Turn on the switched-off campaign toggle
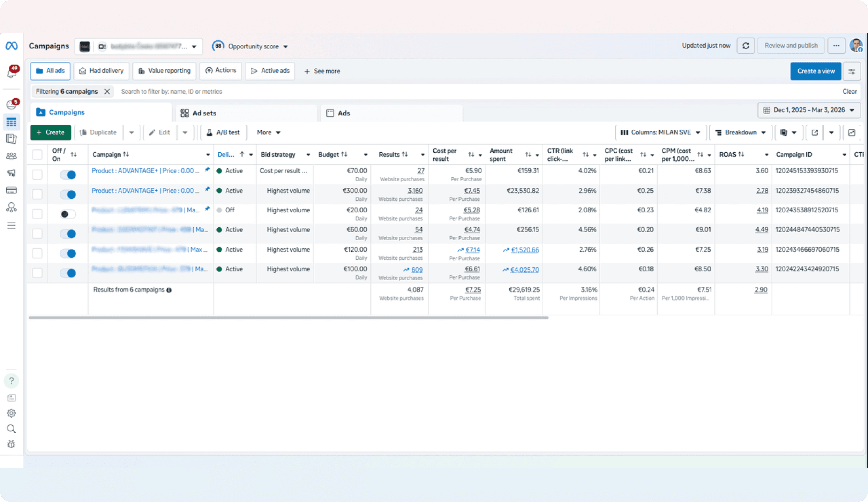 68,214
